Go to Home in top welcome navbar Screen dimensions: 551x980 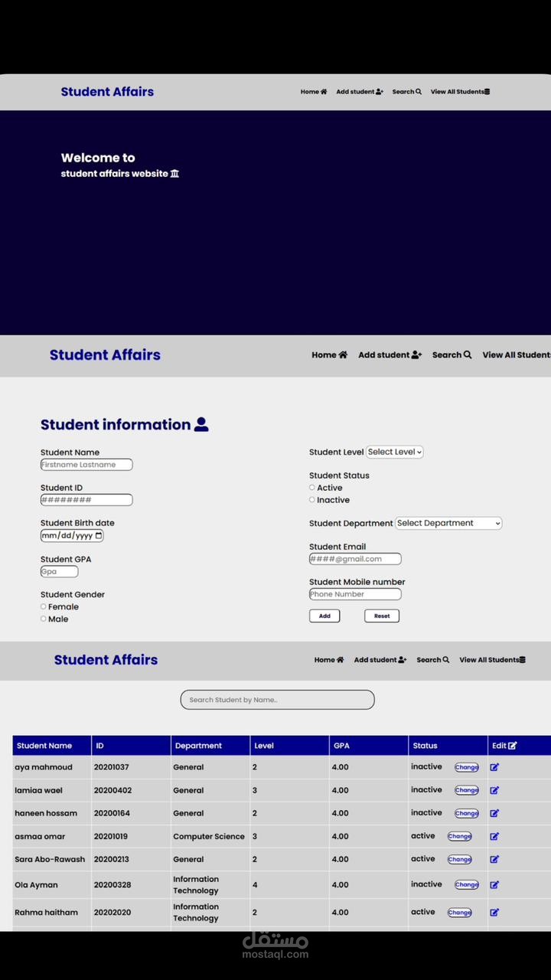coord(314,92)
